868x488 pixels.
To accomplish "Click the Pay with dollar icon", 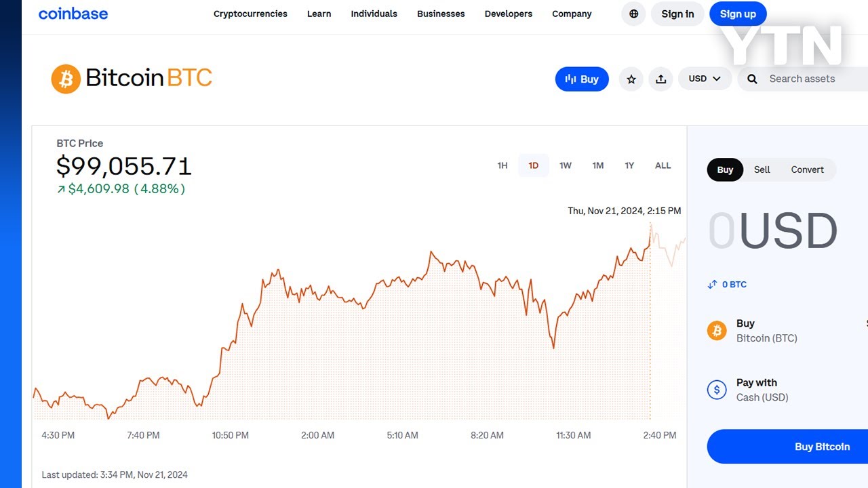I will click(717, 390).
